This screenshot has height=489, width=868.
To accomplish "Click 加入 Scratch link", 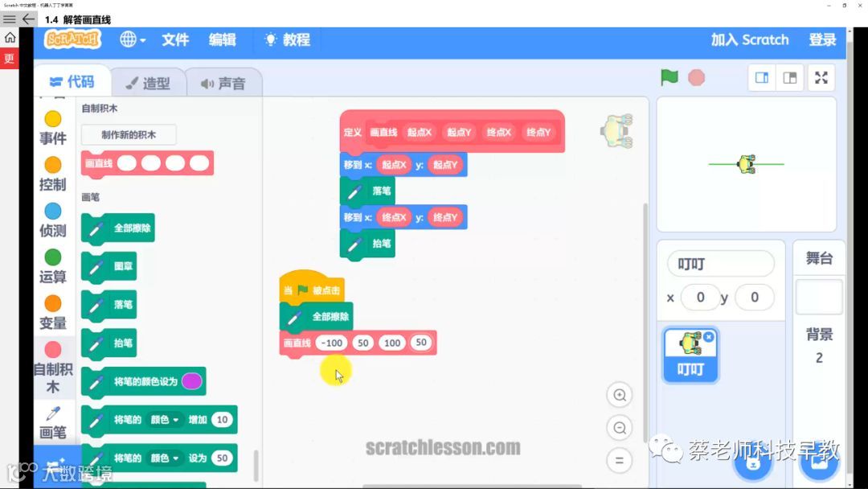I will [750, 39].
